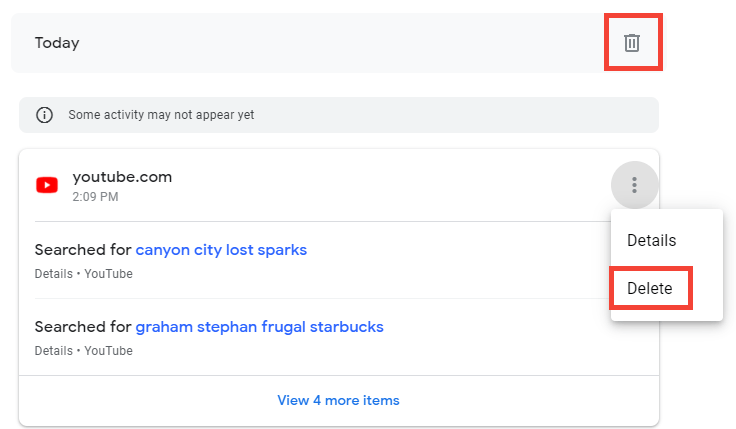Open the canyon city lost sparks link

221,250
